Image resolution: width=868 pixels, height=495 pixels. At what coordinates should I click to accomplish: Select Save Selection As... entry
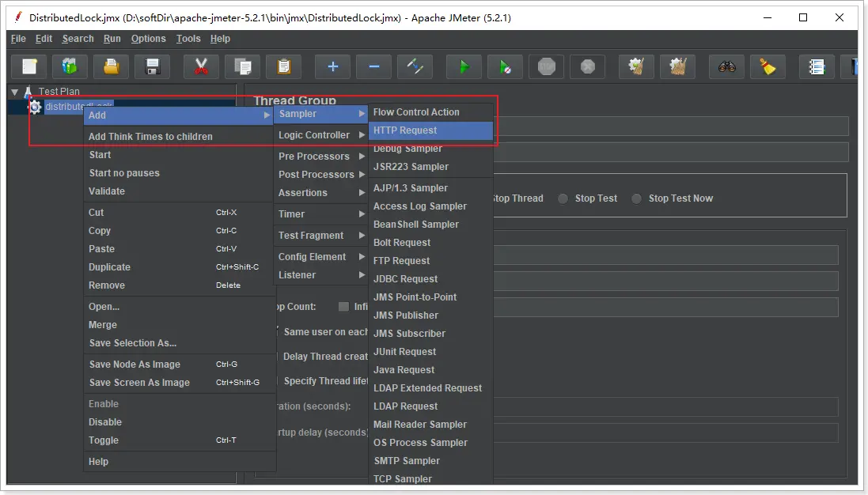(x=179, y=343)
